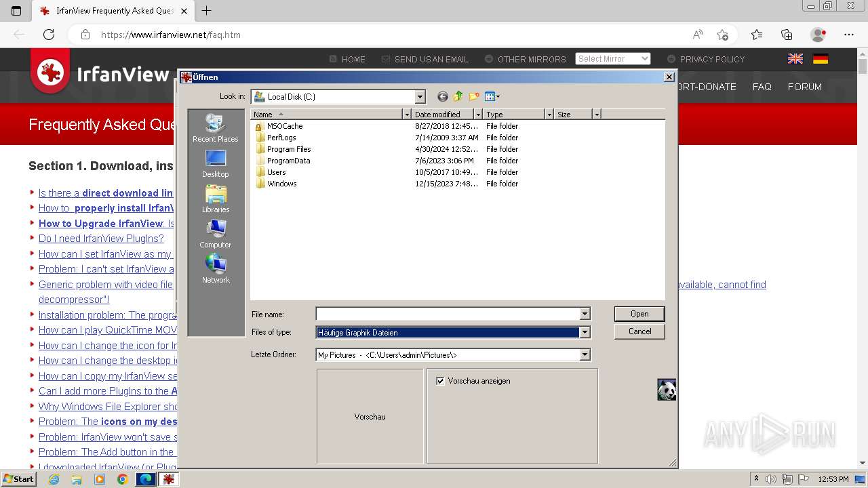Image resolution: width=868 pixels, height=488 pixels.
Task: Create new folder icon in dialog toolbar
Action: click(474, 97)
